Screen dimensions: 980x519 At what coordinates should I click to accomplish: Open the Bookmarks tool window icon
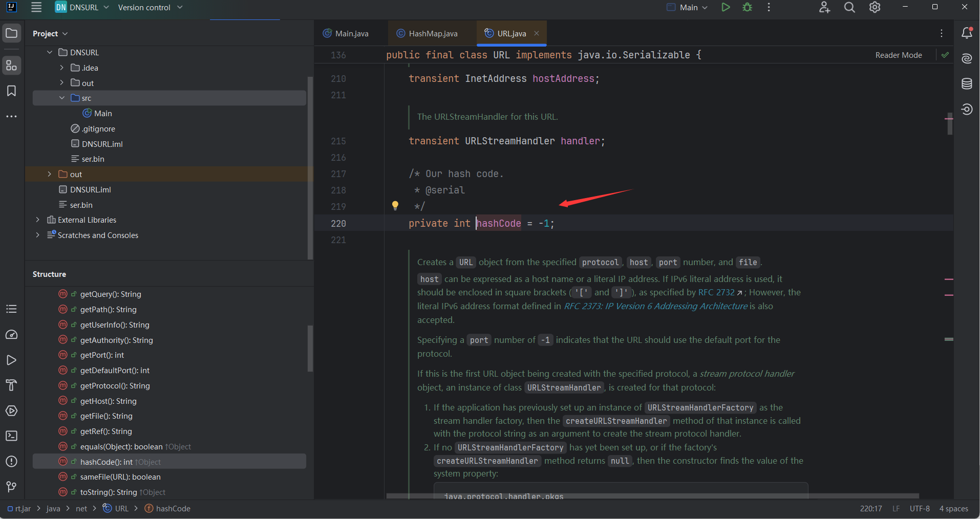coord(11,91)
